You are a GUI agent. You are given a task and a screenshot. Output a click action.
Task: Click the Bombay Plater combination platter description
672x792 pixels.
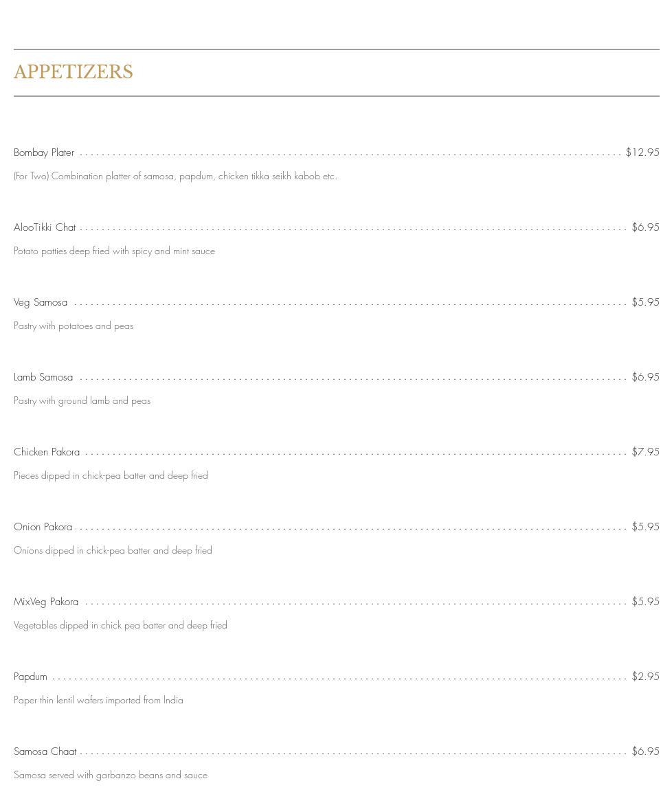[x=175, y=176]
